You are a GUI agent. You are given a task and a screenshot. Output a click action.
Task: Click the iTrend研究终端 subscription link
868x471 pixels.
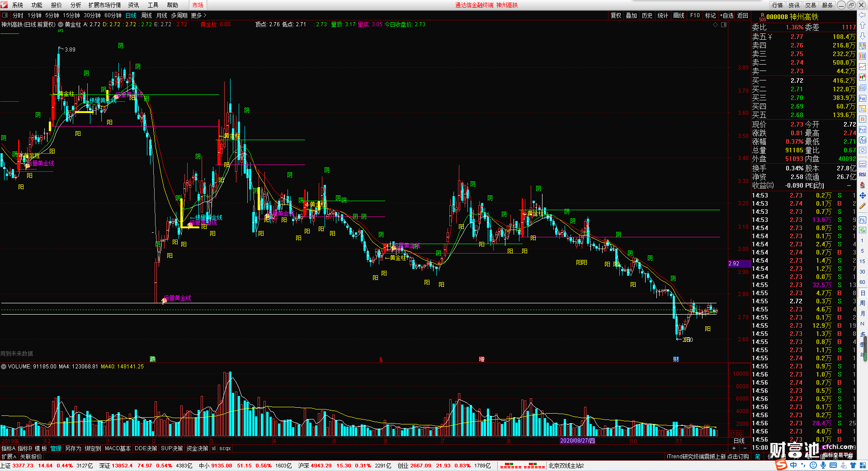(708, 457)
